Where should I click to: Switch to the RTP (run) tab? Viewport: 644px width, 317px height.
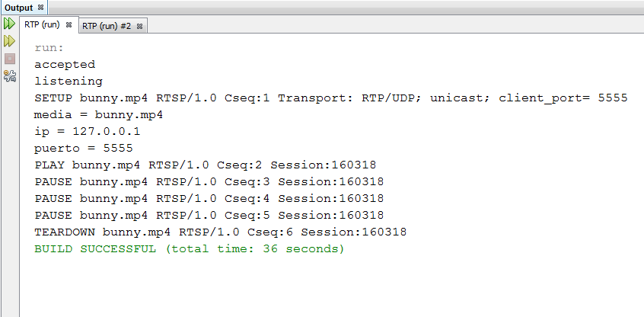pyautogui.click(x=42, y=25)
